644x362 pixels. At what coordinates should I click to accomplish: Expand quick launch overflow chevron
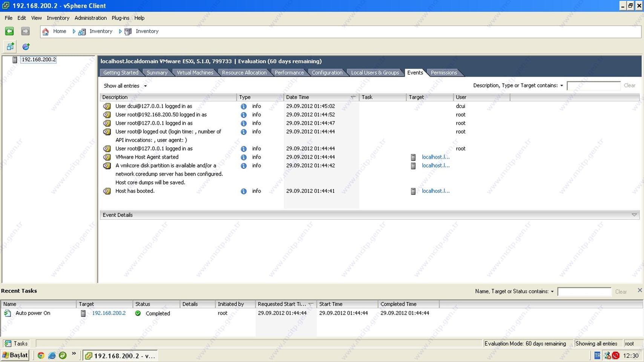click(74, 354)
